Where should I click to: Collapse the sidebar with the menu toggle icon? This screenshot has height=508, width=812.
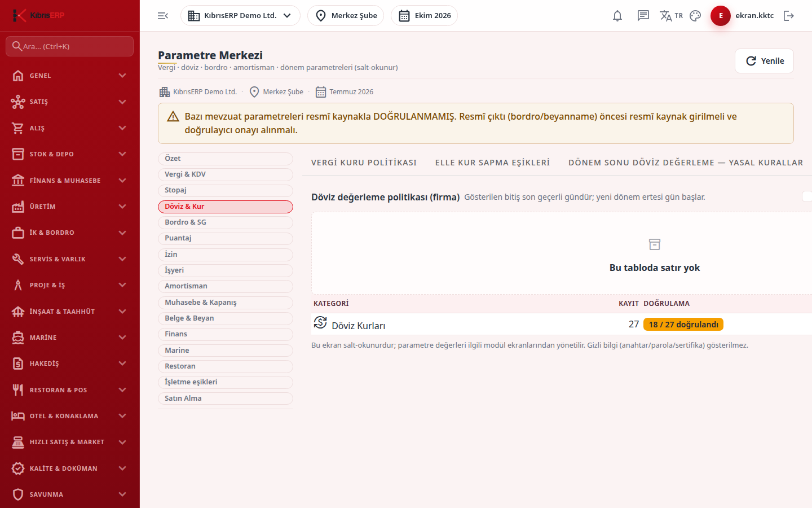[x=163, y=16]
